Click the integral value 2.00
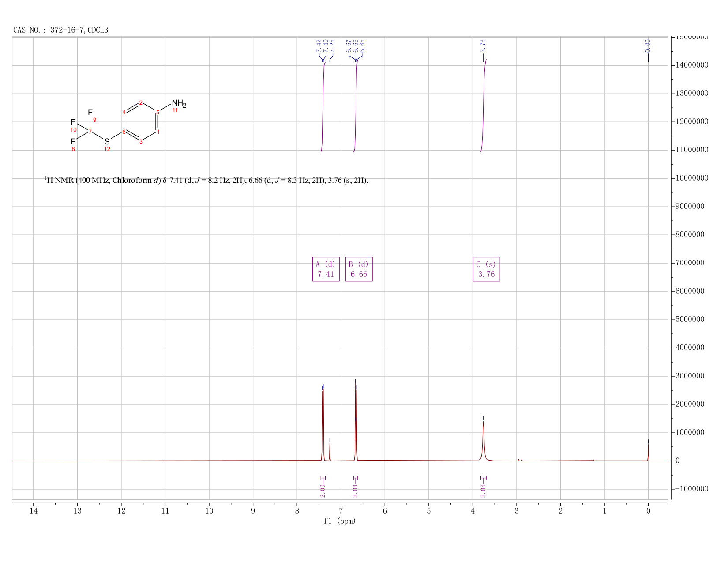The height and width of the screenshot is (563, 728). pos(323,491)
